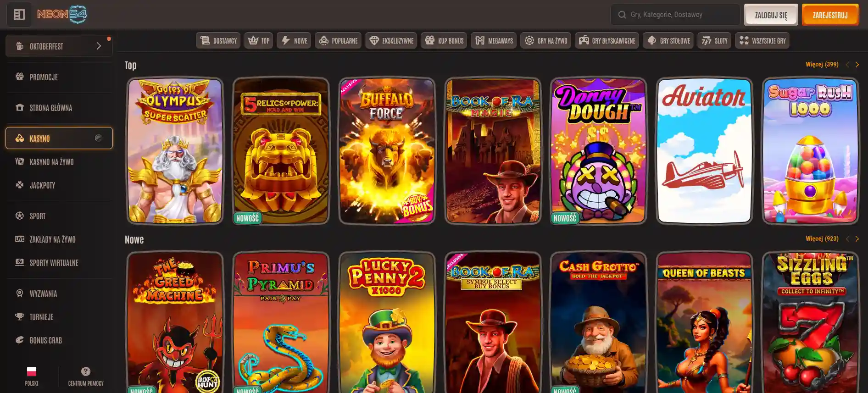Click the Bonus Crab icon
868x393 pixels.
tap(20, 340)
